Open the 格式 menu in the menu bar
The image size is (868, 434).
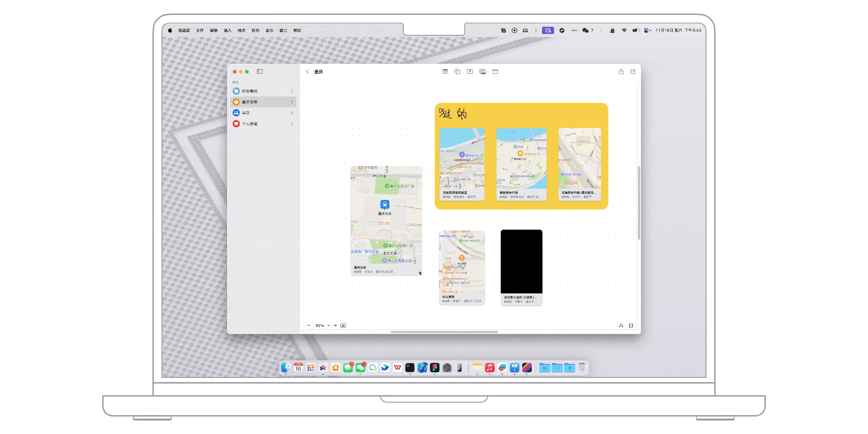[x=241, y=31]
